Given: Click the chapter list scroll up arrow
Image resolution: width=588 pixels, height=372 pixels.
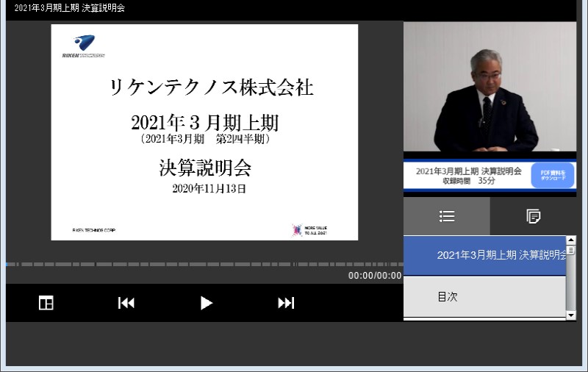Looking at the screenshot, I should (x=571, y=240).
